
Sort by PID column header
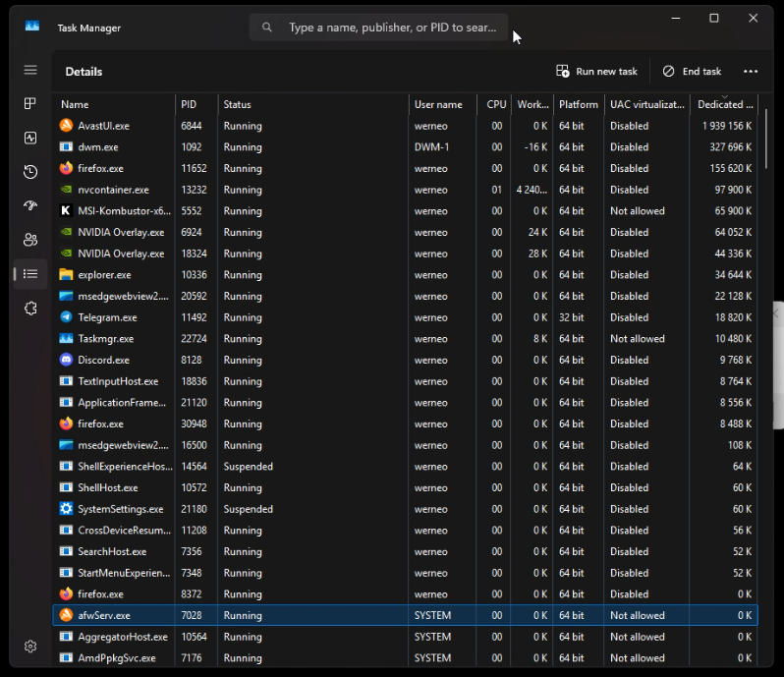point(196,104)
